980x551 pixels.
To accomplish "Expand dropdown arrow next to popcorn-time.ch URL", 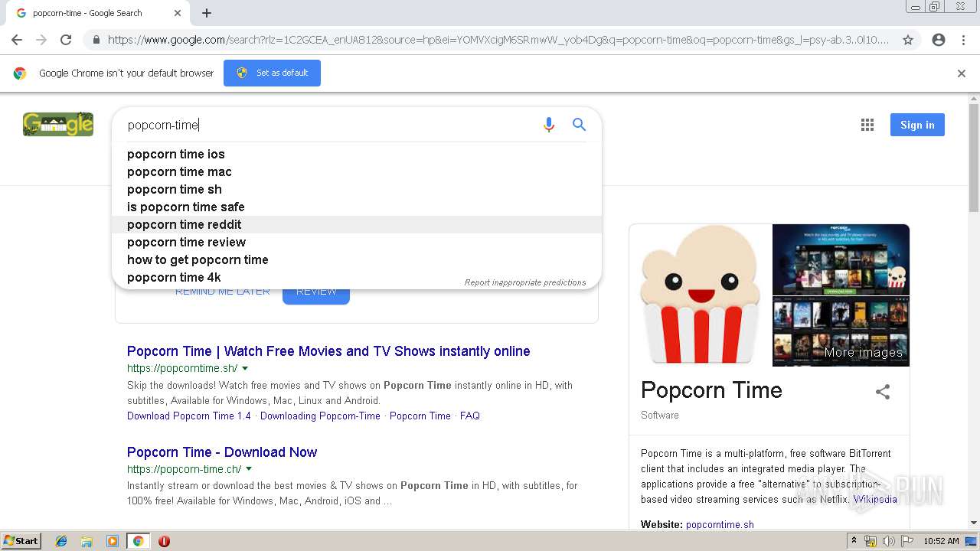I will (249, 469).
